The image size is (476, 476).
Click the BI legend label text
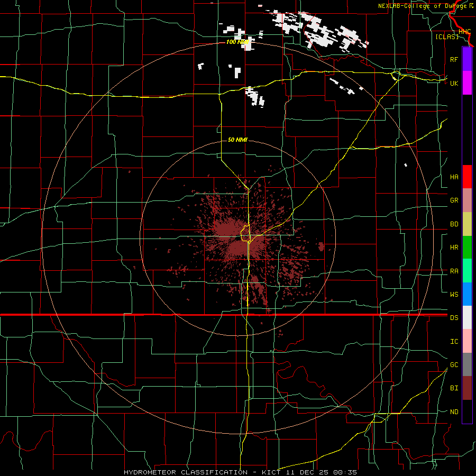pos(454,388)
